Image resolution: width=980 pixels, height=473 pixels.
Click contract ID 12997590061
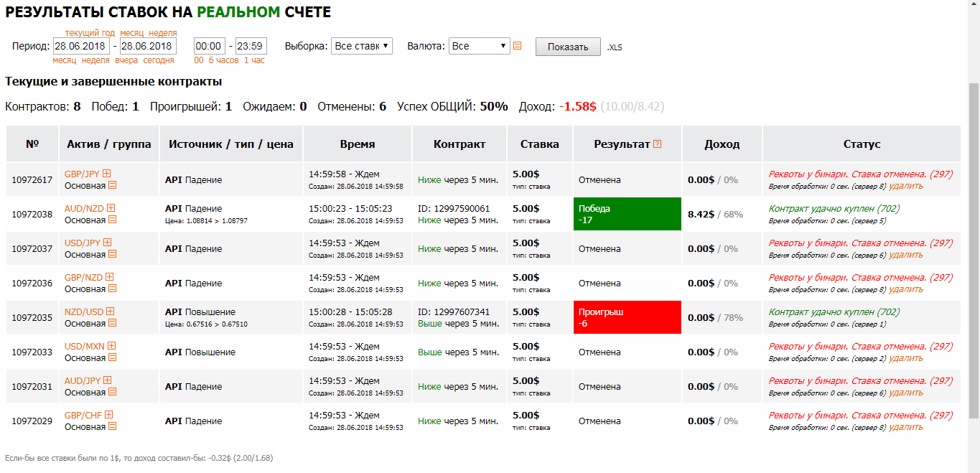tap(454, 209)
